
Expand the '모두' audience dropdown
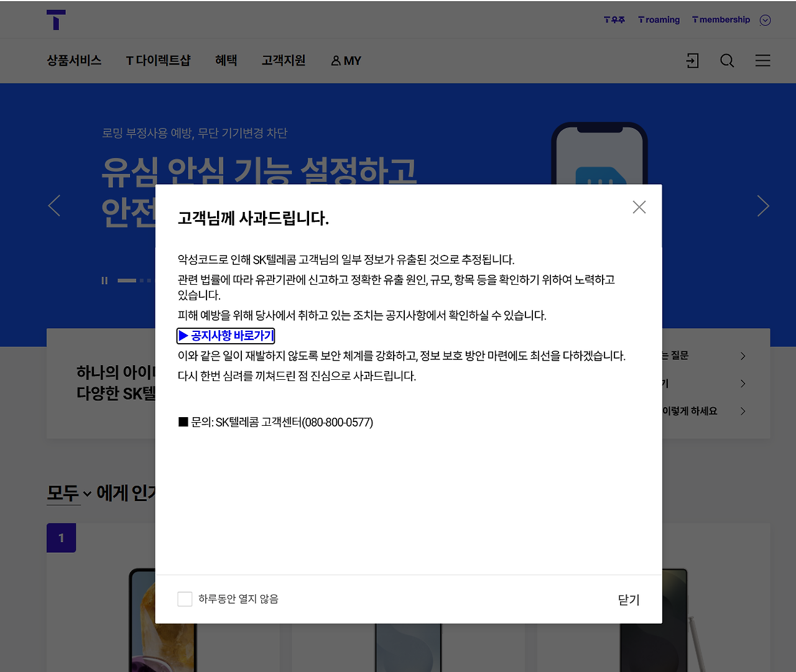coord(69,494)
